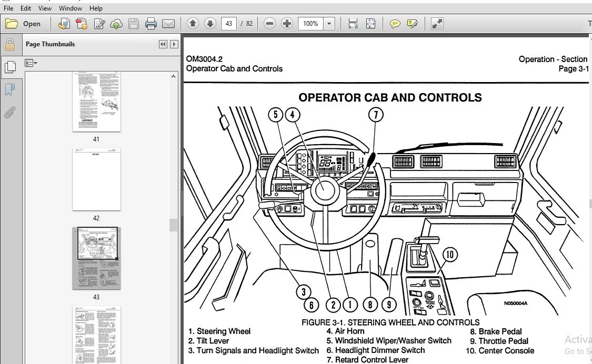Click legend text 1. Steering Wheel
Screen dimensions: 592x364
tap(219, 331)
